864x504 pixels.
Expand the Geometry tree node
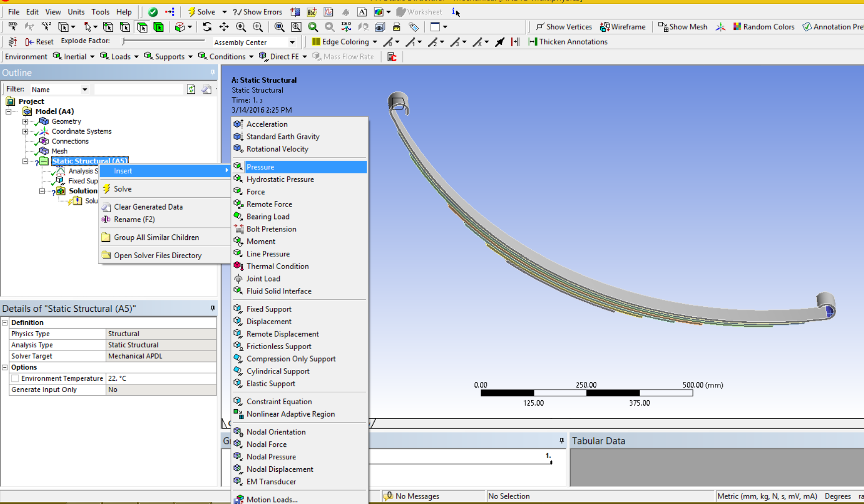coord(25,121)
